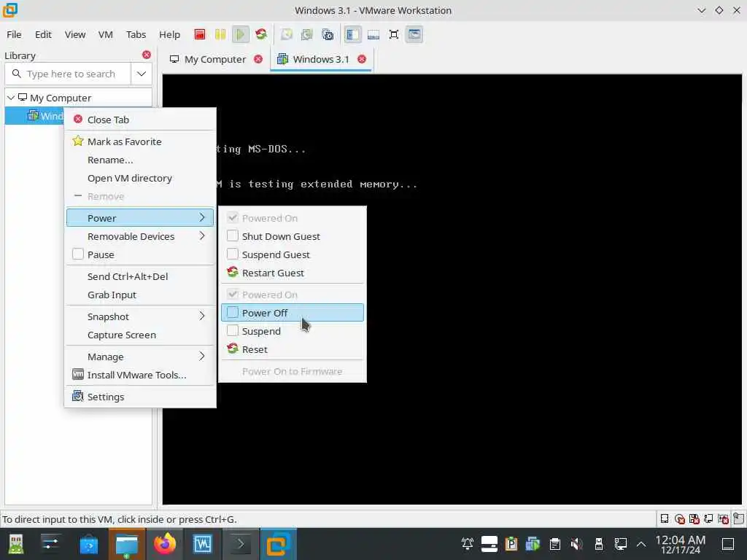Toggle the library sidebar toolbar icon
747x560 pixels.
click(x=352, y=34)
